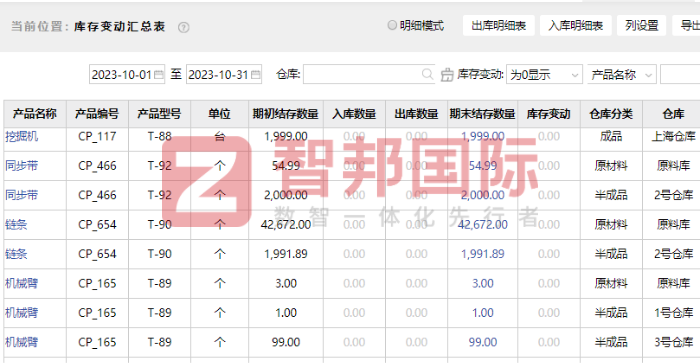
Task: Open ending quantity 99.00 link
Action: pyautogui.click(x=483, y=342)
